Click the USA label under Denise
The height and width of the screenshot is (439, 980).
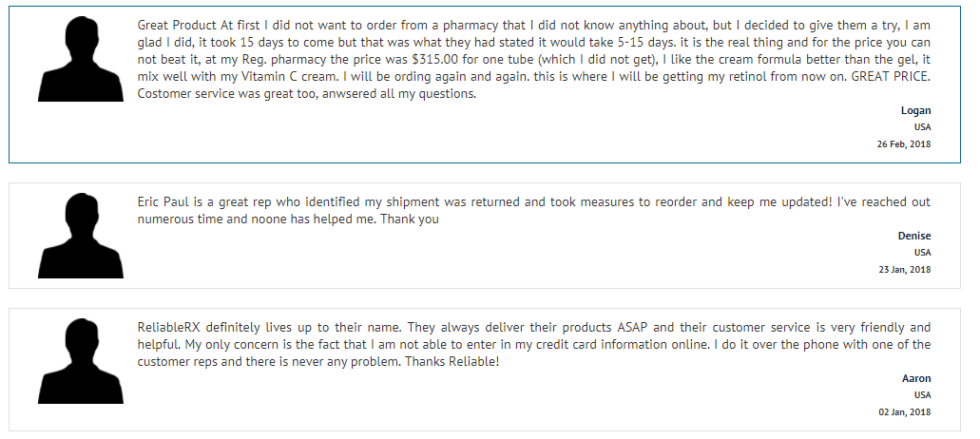(923, 253)
